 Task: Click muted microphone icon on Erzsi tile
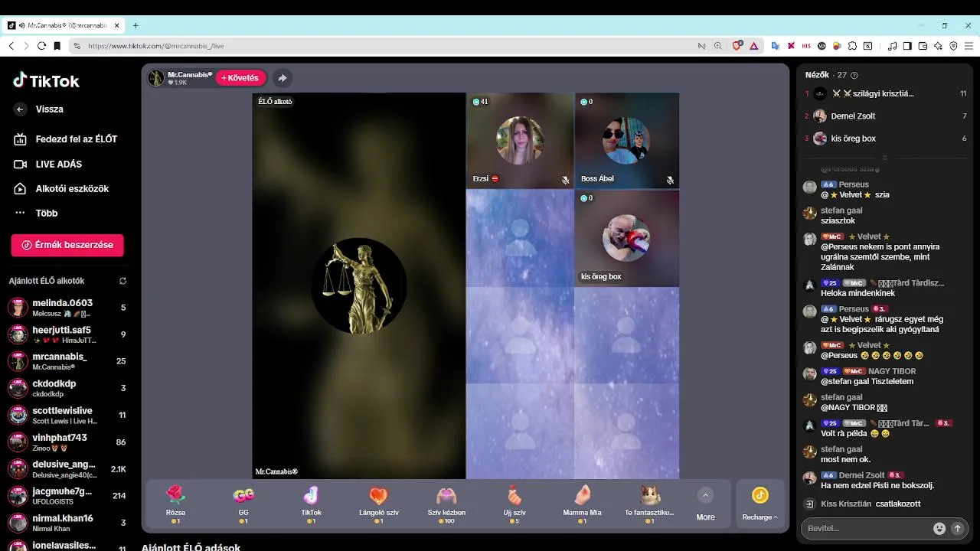[565, 181]
